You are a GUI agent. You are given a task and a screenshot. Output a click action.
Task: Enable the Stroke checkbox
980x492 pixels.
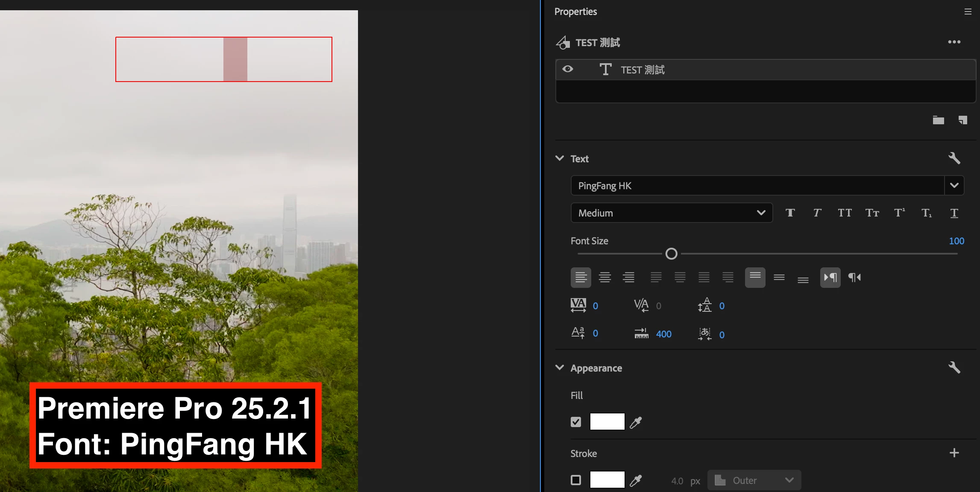point(576,480)
